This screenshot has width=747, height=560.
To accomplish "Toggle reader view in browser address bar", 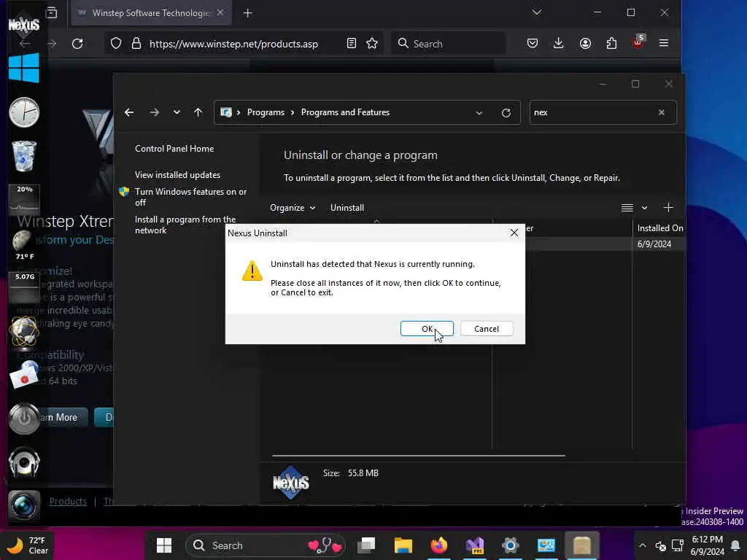I will pos(352,43).
